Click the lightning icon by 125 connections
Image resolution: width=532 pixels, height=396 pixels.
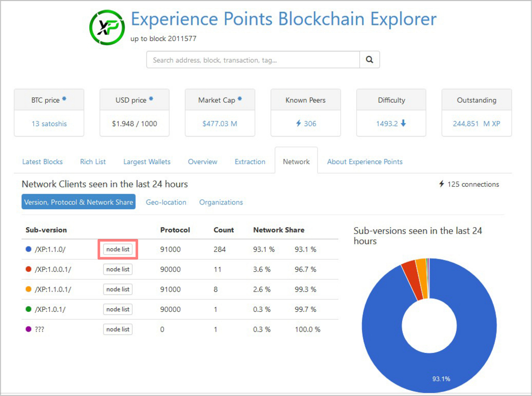(442, 184)
